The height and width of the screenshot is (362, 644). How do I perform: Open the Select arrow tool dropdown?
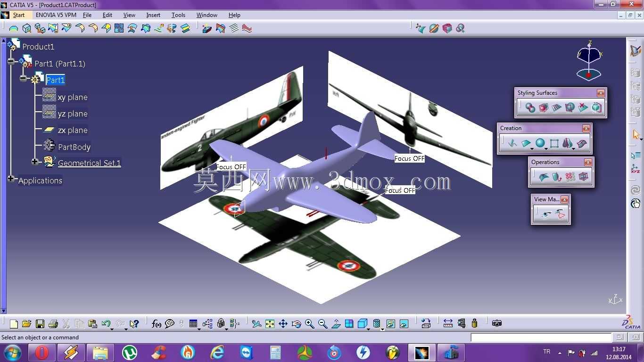pyautogui.click(x=641, y=140)
